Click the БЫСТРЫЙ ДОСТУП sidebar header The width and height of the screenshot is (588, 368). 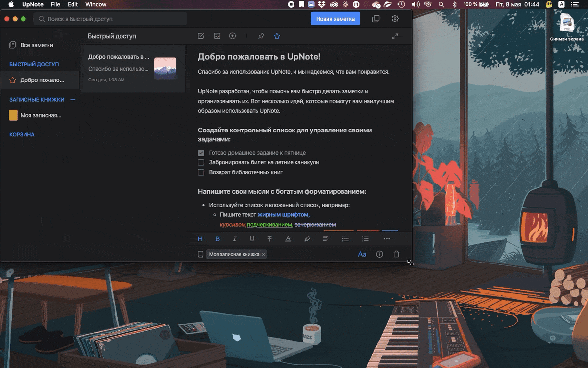(34, 64)
